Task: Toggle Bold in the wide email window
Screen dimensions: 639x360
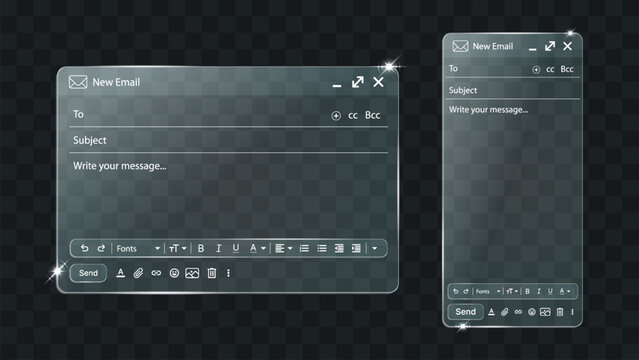Action: tap(201, 248)
